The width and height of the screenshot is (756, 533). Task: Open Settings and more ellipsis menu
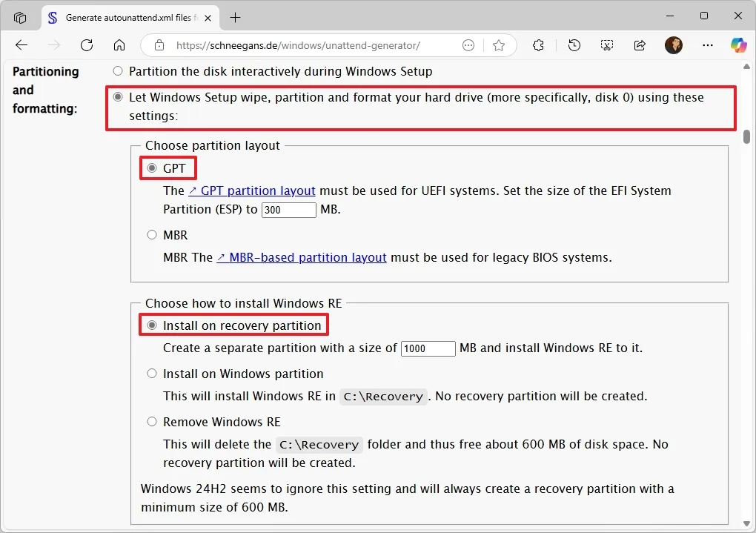[x=706, y=45]
